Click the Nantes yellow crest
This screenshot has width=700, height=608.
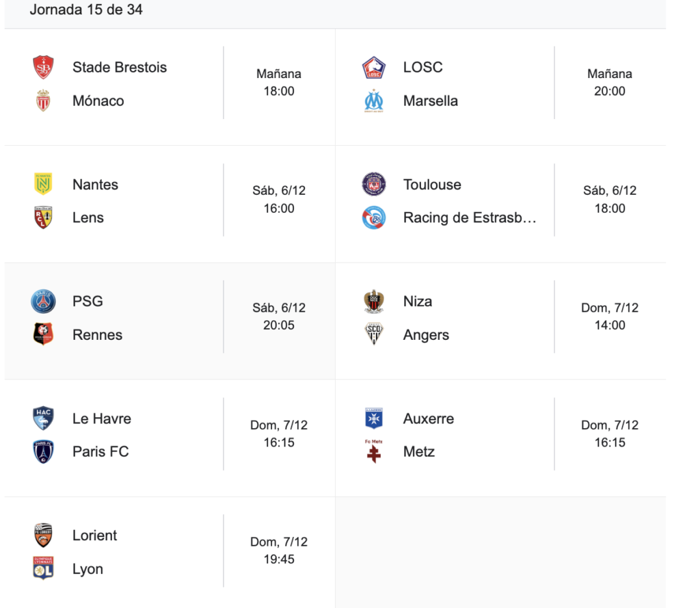[43, 185]
